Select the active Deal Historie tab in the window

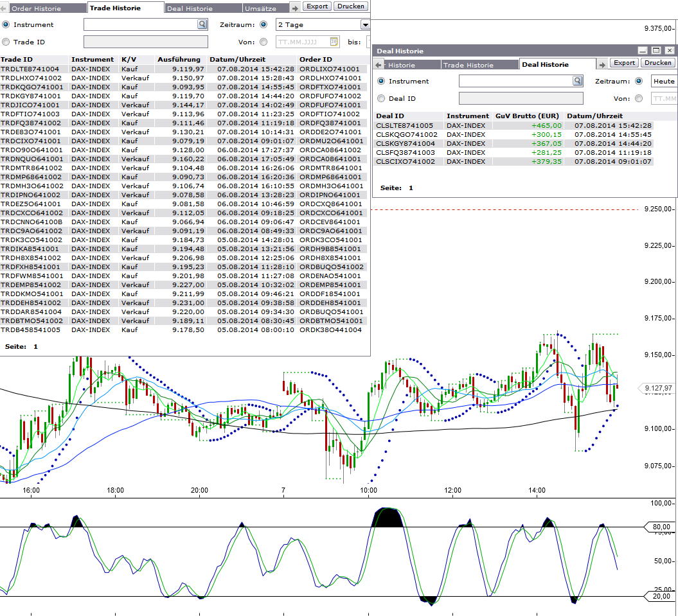(557, 64)
